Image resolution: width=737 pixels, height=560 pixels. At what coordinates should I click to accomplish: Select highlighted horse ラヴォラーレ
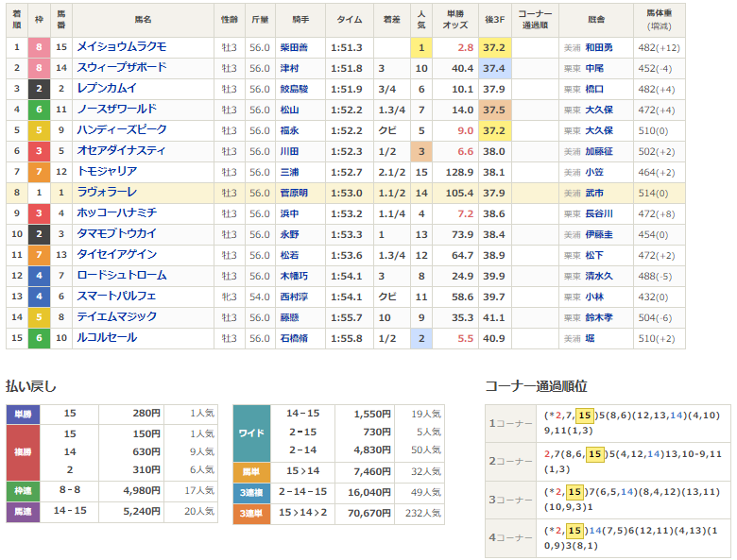107,192
